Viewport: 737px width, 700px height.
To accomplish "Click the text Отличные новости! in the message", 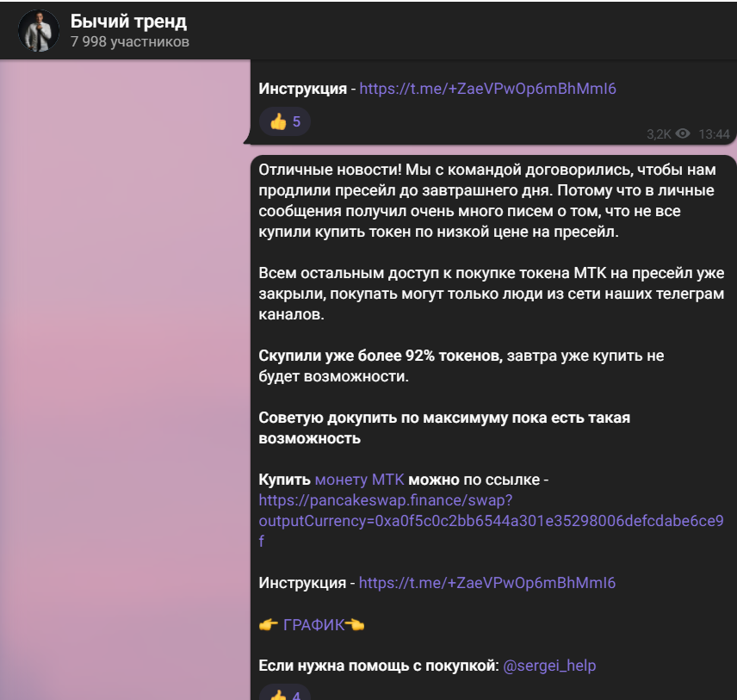I will [330, 170].
